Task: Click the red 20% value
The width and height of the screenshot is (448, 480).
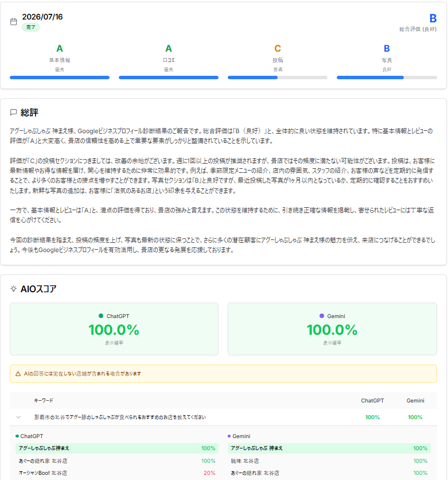Action: pos(209,473)
